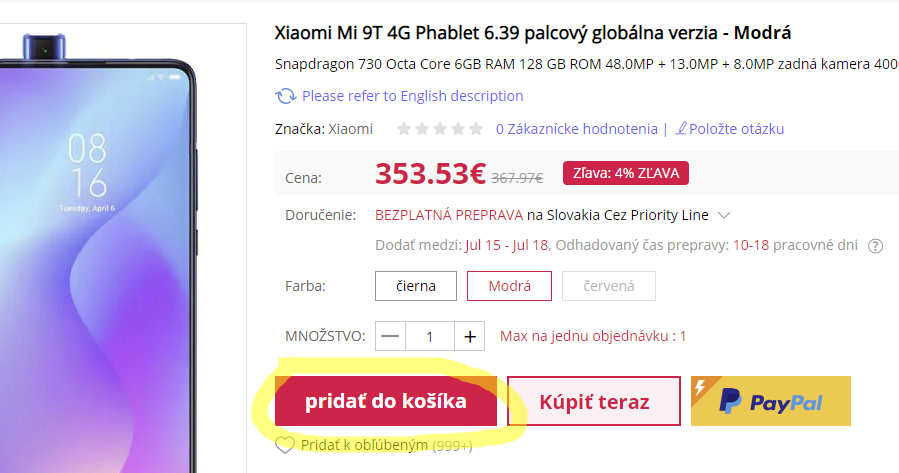Click the translate refresh icon
899x473 pixels.
click(285, 97)
